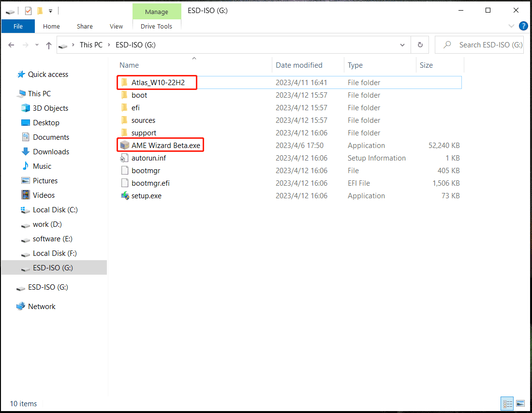Click the Manage contextual tab
The height and width of the screenshot is (413, 532).
tap(156, 12)
